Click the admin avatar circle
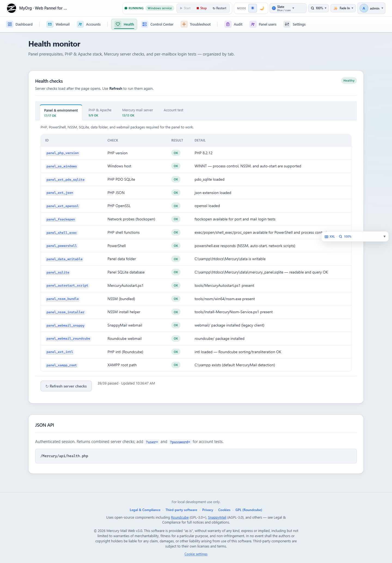Image resolution: width=392 pixels, height=563 pixels. coord(364,8)
